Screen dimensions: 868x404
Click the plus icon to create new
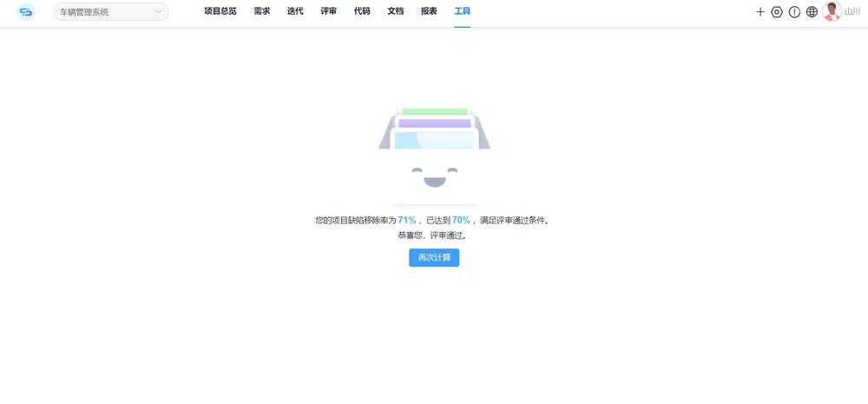(760, 12)
